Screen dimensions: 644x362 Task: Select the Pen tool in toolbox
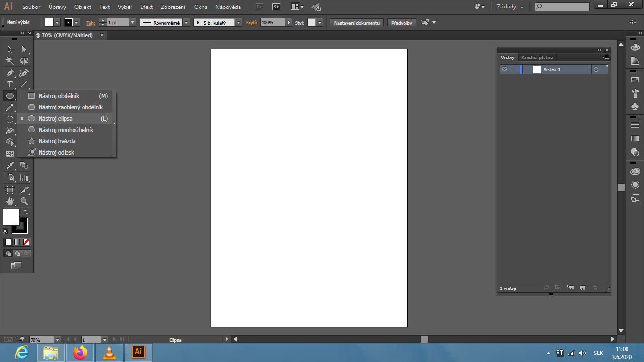click(x=9, y=73)
